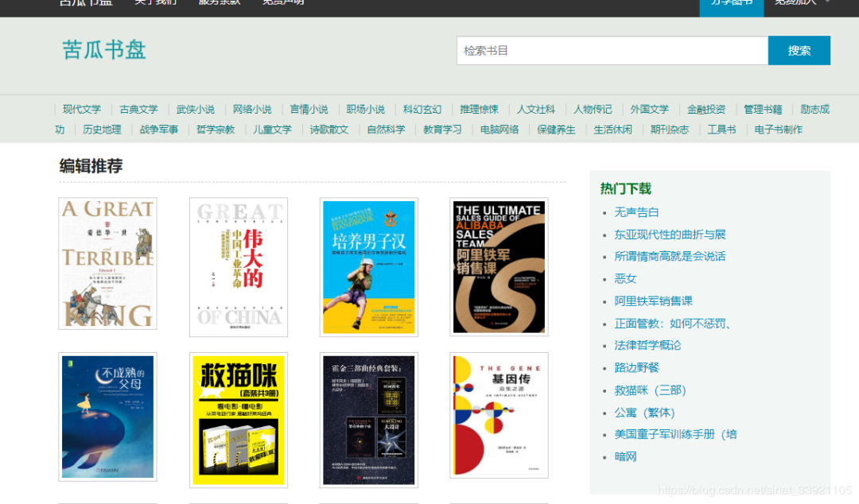Click the 苦瓜书盘 site logo

[x=104, y=50]
